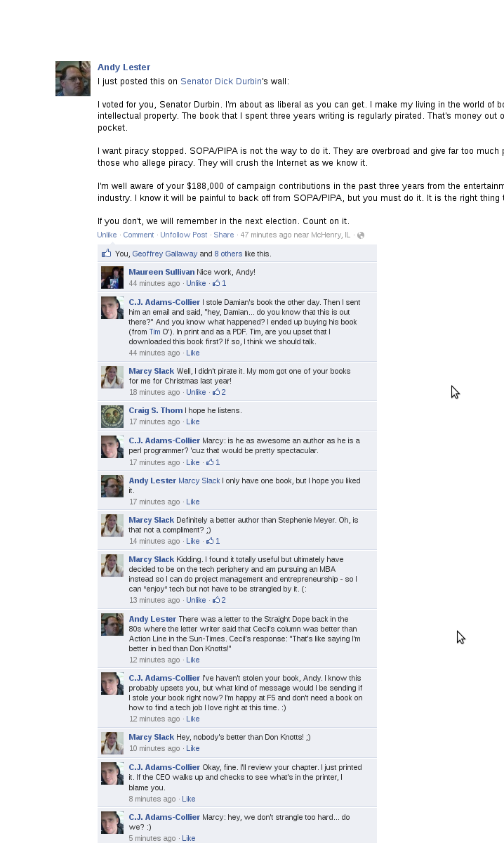
Task: Open the '8 others' likers list
Action: tap(228, 254)
